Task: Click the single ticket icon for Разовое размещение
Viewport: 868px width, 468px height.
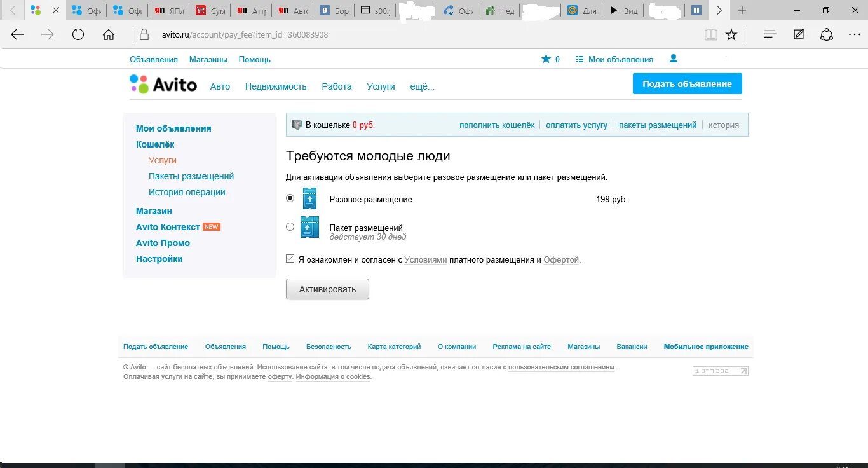Action: 309,199
